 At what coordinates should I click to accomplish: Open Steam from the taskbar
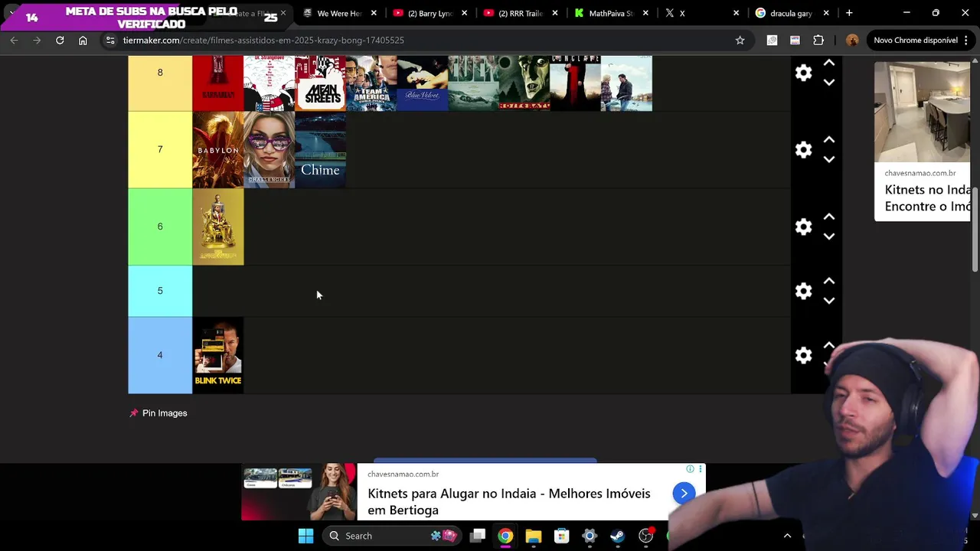point(617,536)
